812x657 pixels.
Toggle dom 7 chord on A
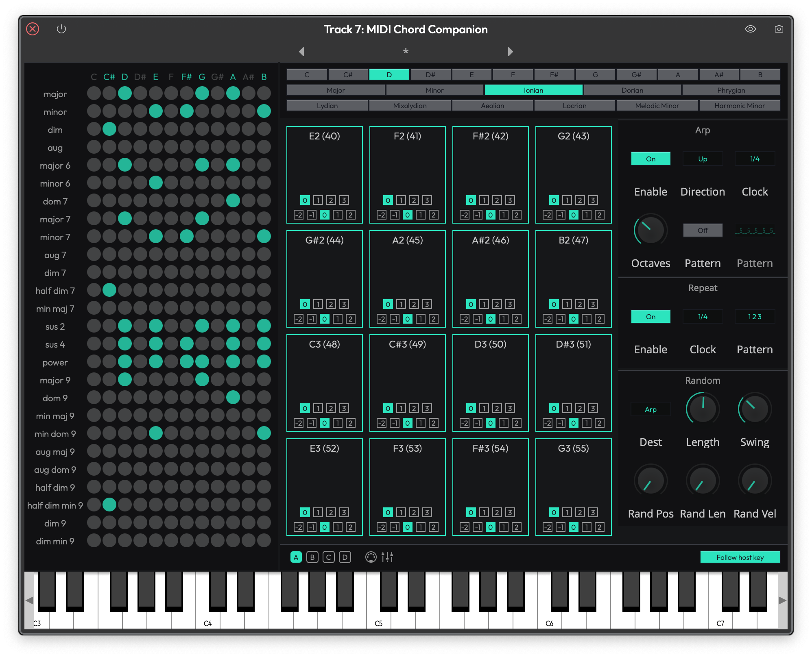[233, 200]
